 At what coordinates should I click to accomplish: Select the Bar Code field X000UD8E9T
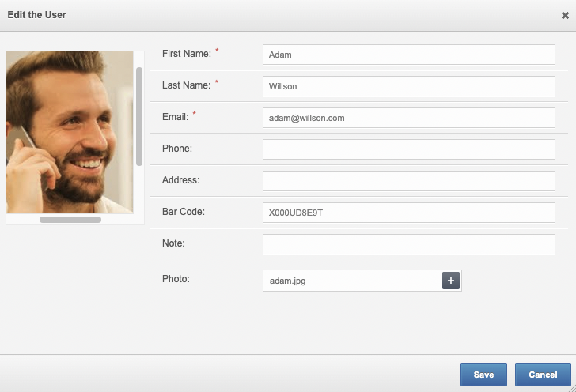click(408, 213)
